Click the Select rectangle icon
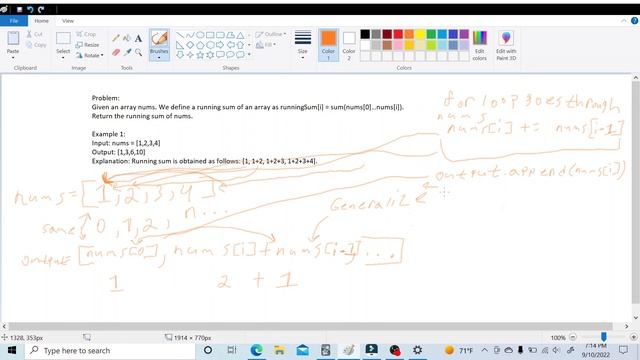Image resolution: width=640 pixels, height=360 pixels. [x=63, y=38]
